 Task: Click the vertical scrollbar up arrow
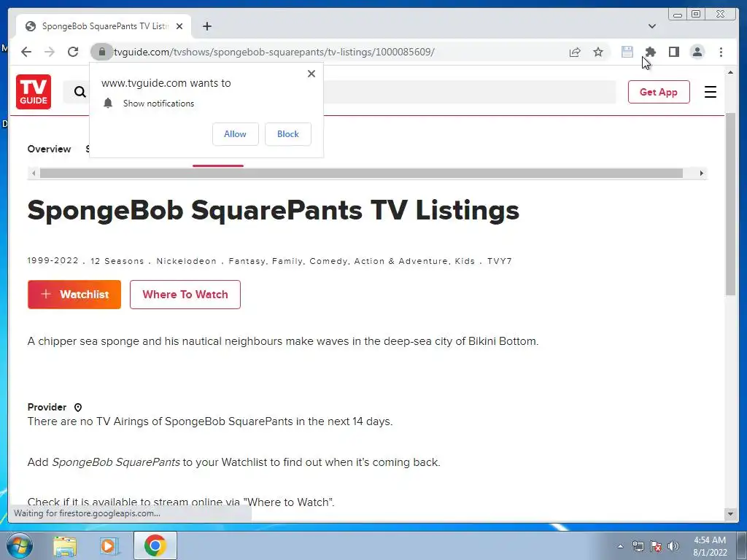[x=731, y=72]
